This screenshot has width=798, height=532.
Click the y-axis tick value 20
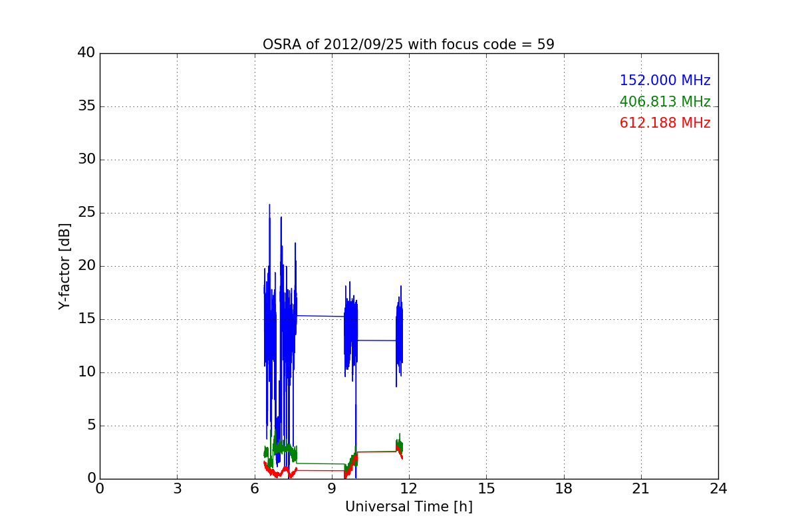point(86,266)
